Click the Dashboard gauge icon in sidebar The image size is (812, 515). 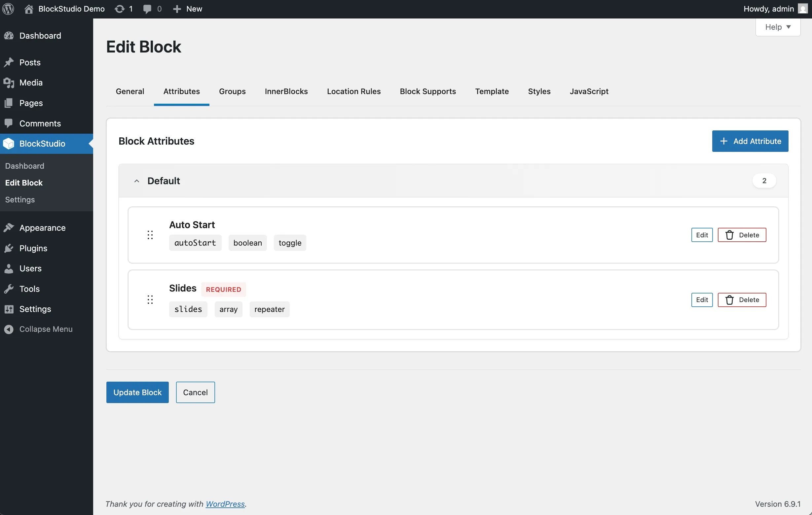9,36
